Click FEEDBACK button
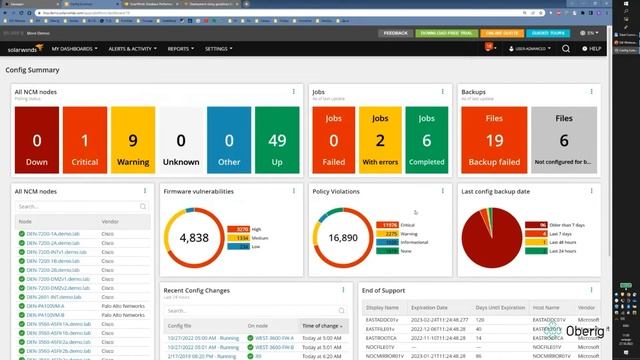The height and width of the screenshot is (360, 640). click(x=396, y=33)
